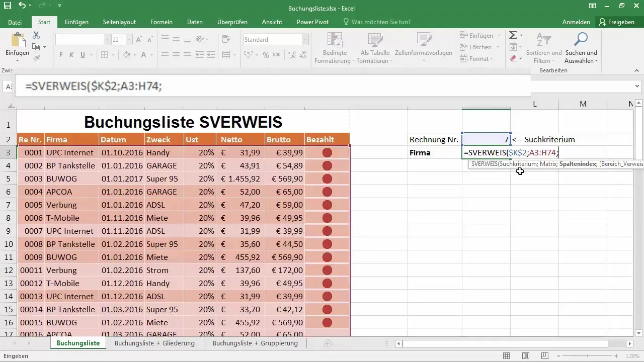Open the 'Buchungsliste + Gruppierung' sheet tab

(255, 343)
